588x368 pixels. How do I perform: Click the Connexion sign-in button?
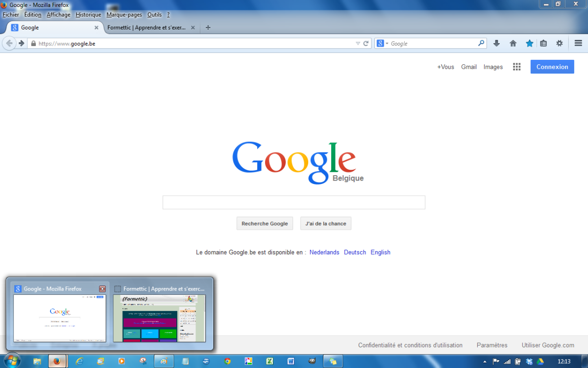tap(552, 67)
